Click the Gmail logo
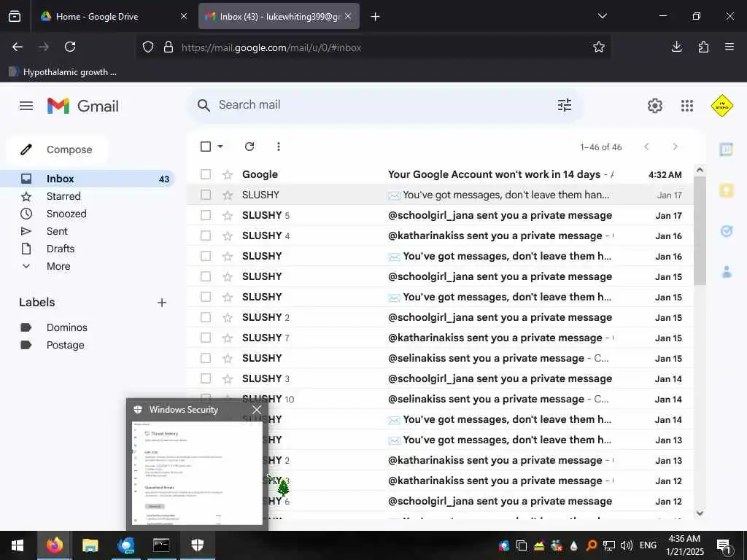The height and width of the screenshot is (560, 747). click(83, 106)
